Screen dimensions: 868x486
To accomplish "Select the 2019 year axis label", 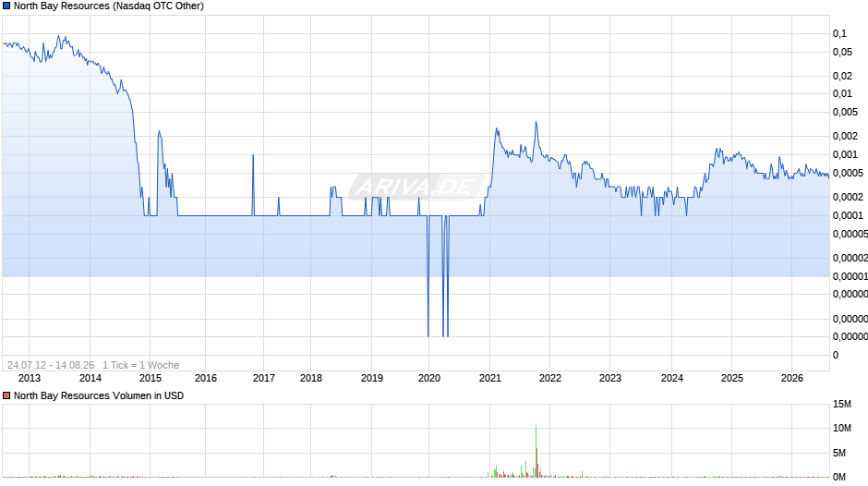I will click(371, 378).
